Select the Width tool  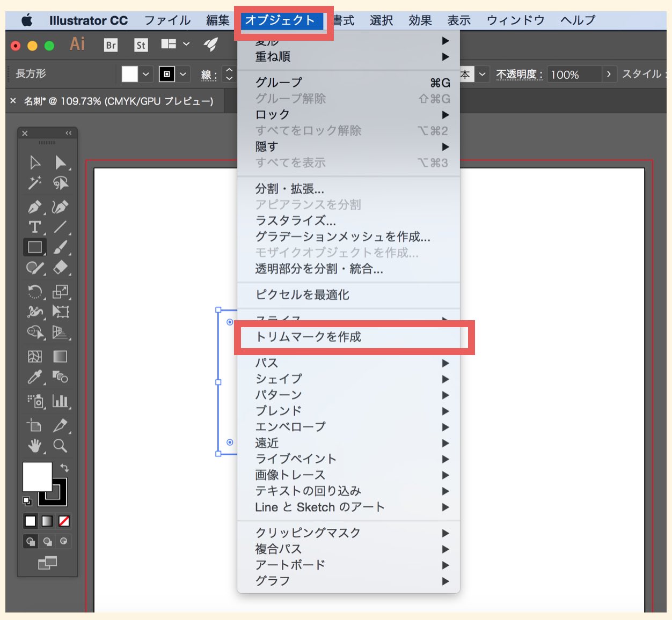click(x=35, y=312)
